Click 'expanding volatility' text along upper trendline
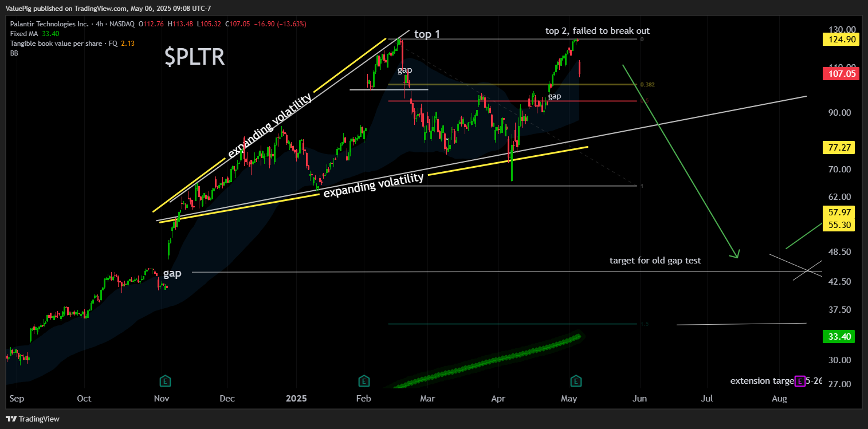 (270, 125)
